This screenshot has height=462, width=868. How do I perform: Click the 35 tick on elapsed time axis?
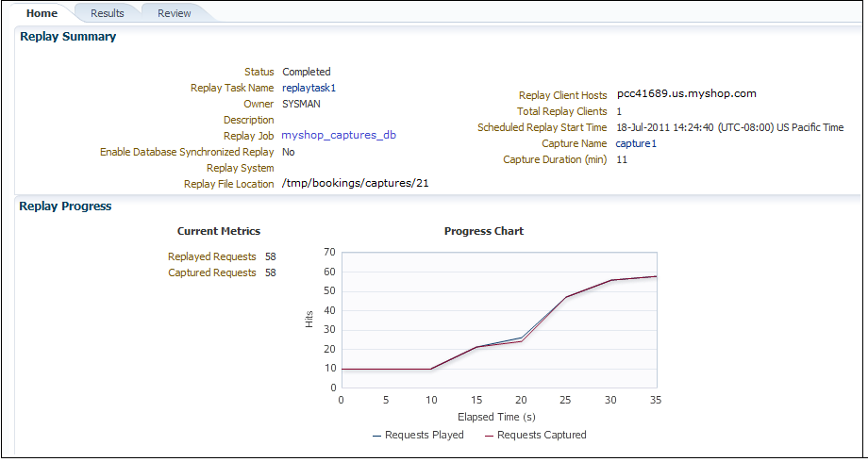click(x=656, y=400)
